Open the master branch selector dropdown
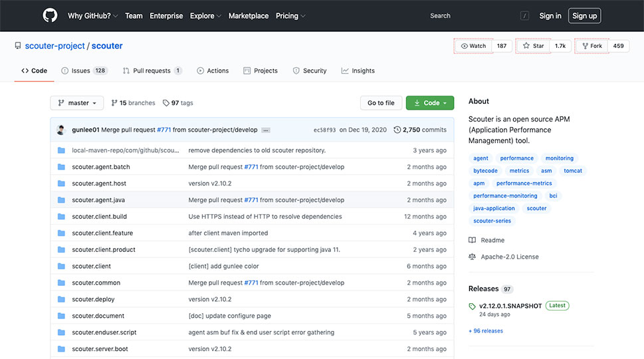The image size is (644, 359). (x=77, y=102)
